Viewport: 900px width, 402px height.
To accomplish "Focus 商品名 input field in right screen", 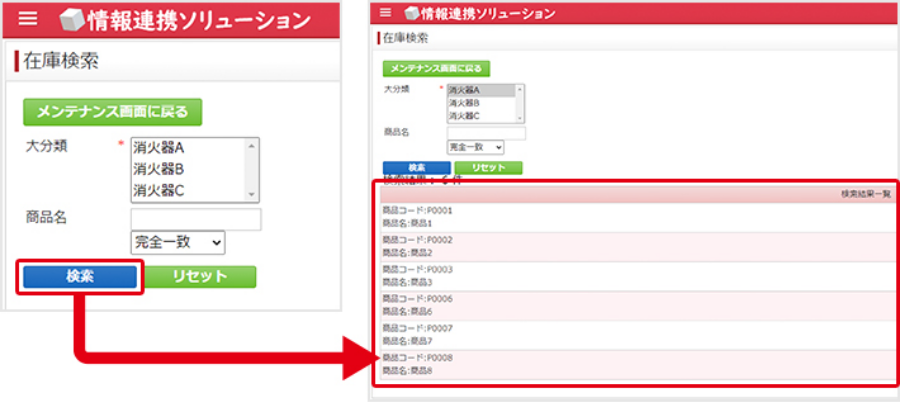I will [x=487, y=133].
